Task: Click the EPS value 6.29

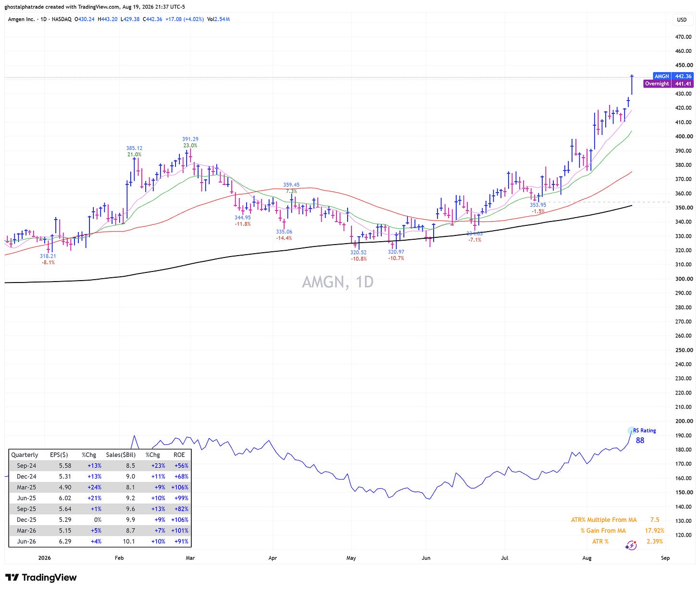Action: (64, 542)
